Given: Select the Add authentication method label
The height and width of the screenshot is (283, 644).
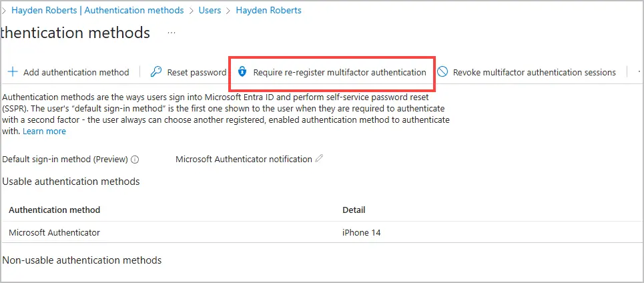Looking at the screenshot, I should point(75,72).
